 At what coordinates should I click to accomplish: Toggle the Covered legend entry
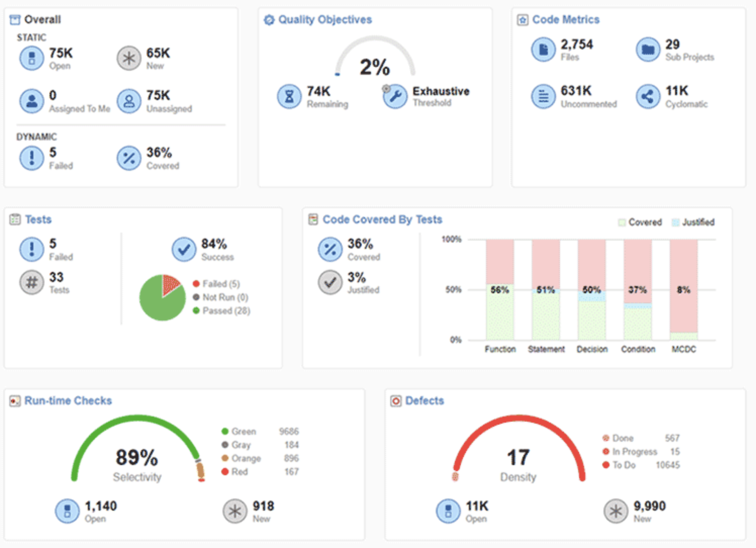click(640, 222)
